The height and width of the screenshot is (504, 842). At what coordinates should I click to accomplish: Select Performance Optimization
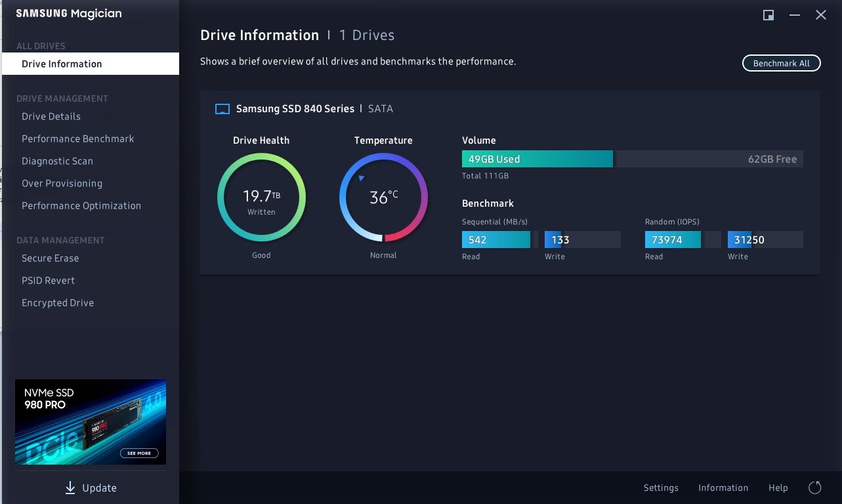point(81,205)
